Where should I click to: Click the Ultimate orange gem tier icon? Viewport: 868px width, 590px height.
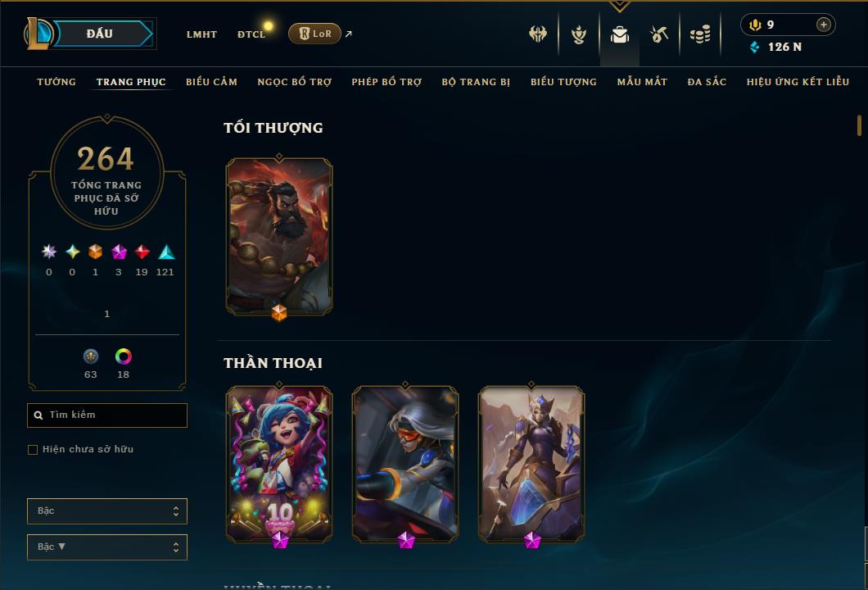[95, 252]
